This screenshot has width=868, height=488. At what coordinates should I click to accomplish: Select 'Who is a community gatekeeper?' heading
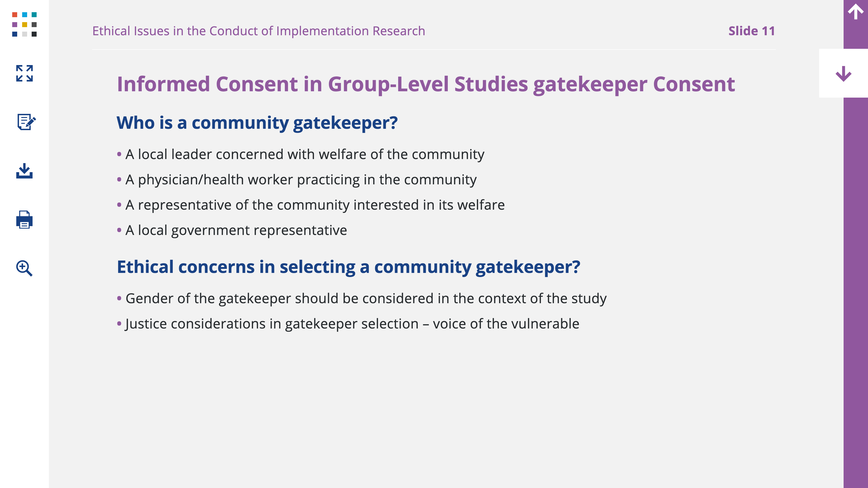coord(257,123)
